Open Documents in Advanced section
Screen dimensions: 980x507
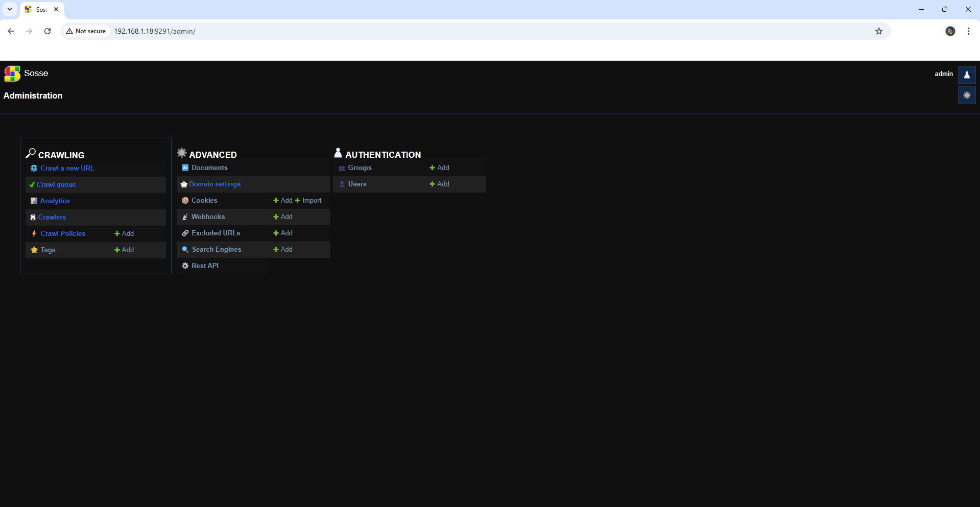[209, 168]
